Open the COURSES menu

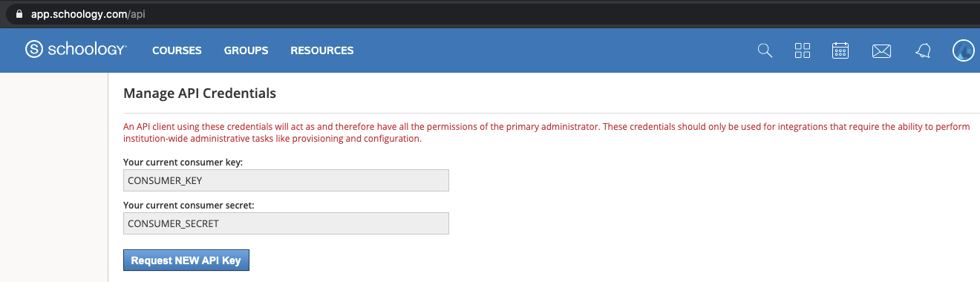177,50
